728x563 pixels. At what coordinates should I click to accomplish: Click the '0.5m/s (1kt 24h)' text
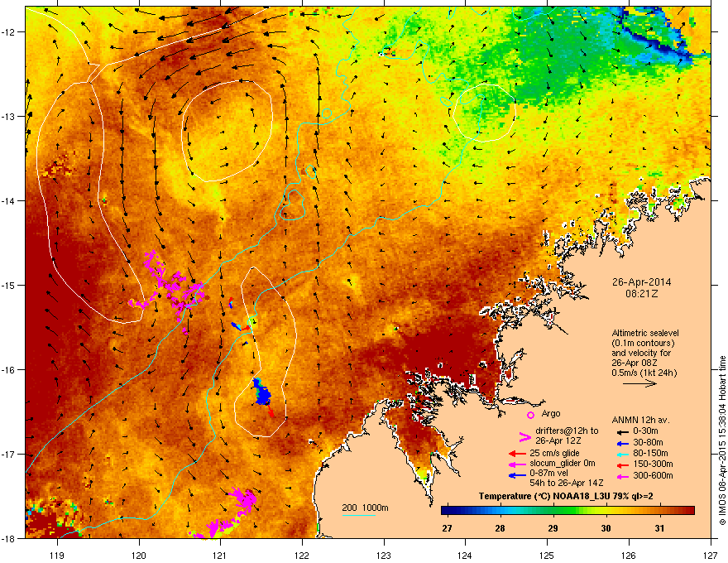[x=644, y=373]
